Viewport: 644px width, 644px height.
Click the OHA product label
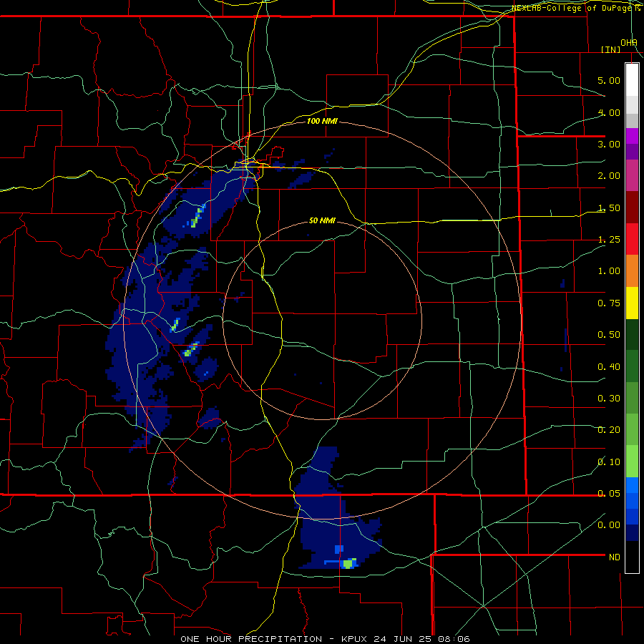(x=629, y=43)
